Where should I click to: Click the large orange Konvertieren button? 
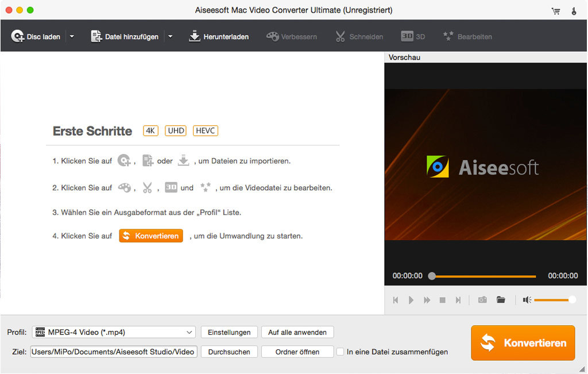pos(523,343)
